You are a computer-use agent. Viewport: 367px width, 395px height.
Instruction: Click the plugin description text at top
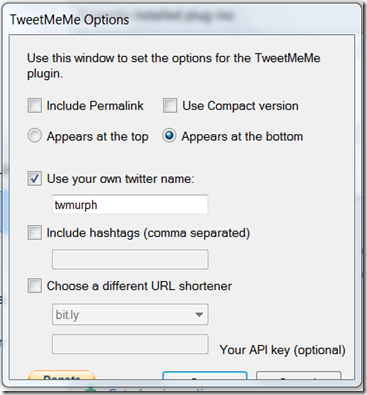pos(173,66)
